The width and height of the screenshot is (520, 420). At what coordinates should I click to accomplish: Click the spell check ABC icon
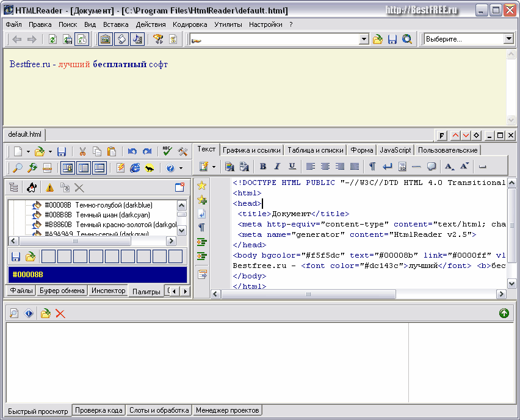[167, 151]
